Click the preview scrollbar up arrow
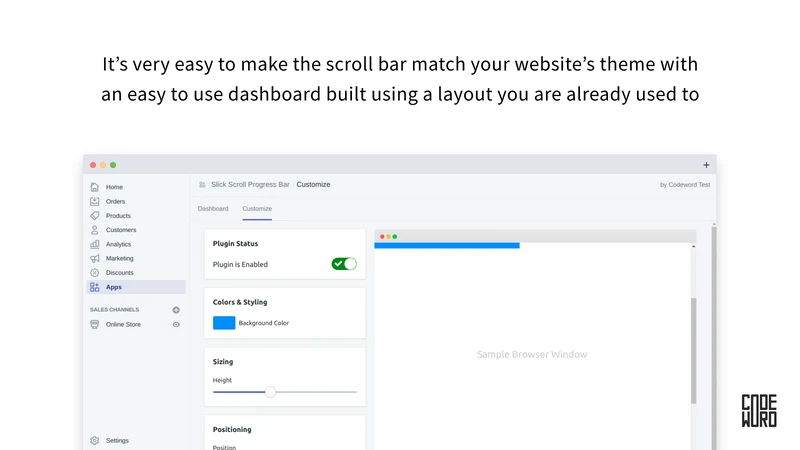 click(693, 246)
